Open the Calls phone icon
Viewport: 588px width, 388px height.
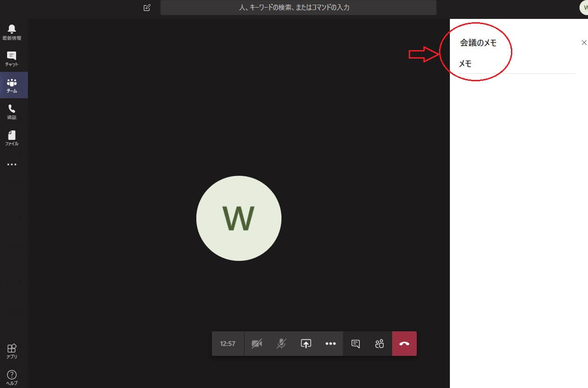coord(12,112)
